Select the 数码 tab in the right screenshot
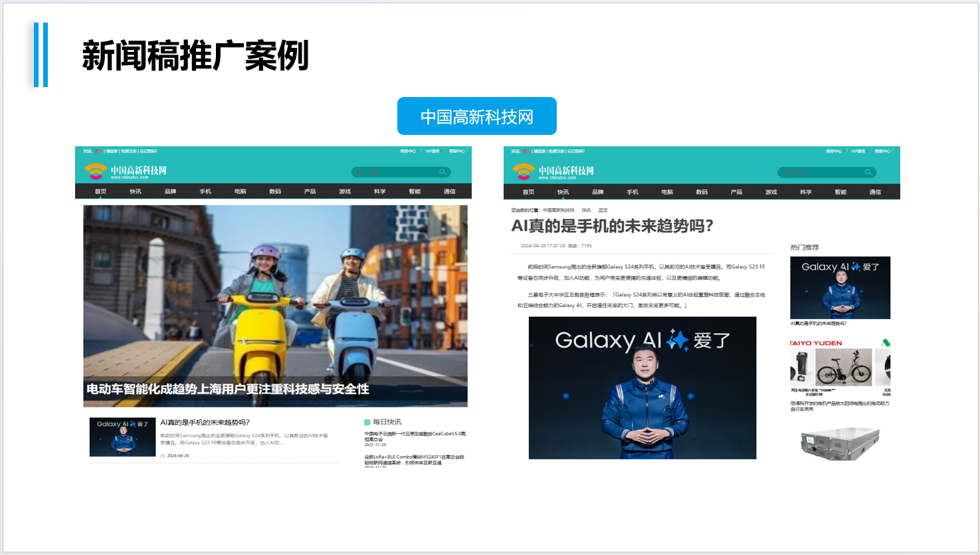 pyautogui.click(x=702, y=192)
